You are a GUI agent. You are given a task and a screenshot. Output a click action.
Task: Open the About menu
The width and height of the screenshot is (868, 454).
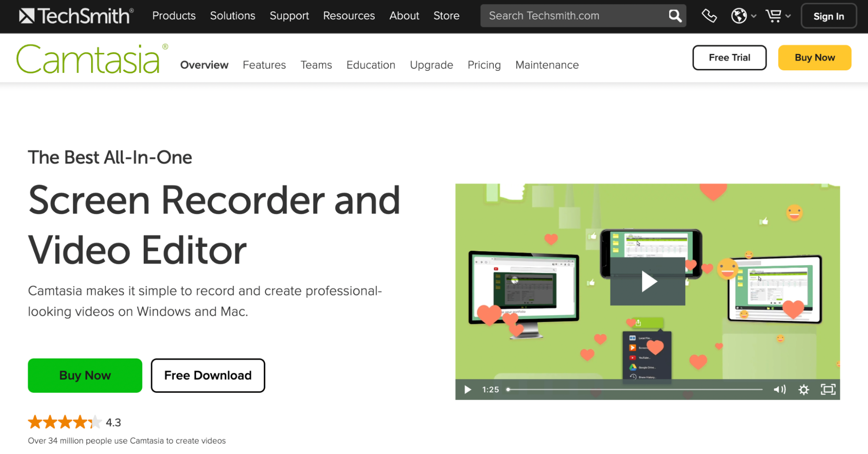(x=404, y=16)
